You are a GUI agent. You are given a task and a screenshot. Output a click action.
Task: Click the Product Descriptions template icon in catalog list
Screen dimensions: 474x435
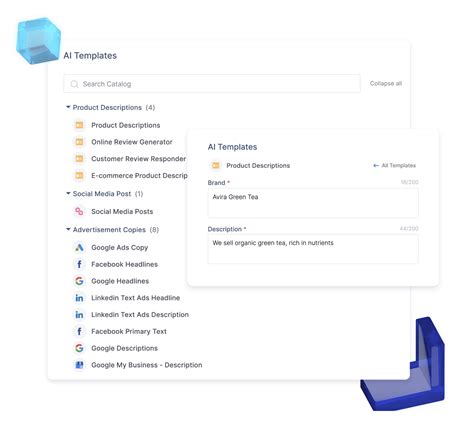point(79,125)
